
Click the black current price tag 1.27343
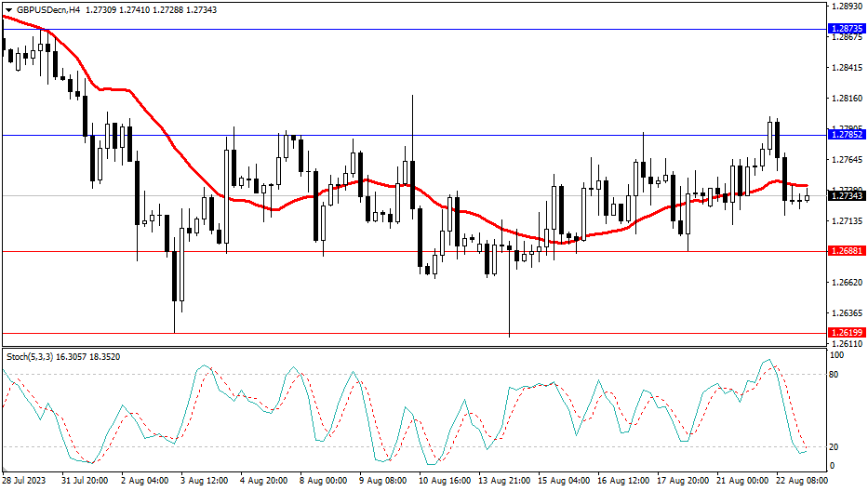pyautogui.click(x=846, y=196)
